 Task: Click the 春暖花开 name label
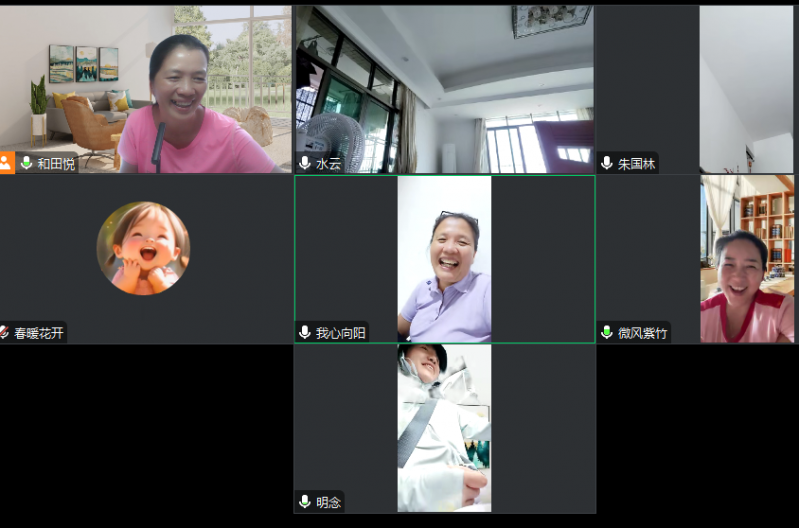pyautogui.click(x=39, y=333)
